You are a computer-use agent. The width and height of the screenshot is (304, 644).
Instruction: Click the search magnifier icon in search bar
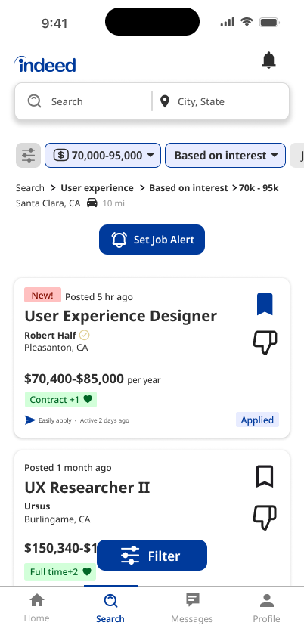[x=35, y=101]
